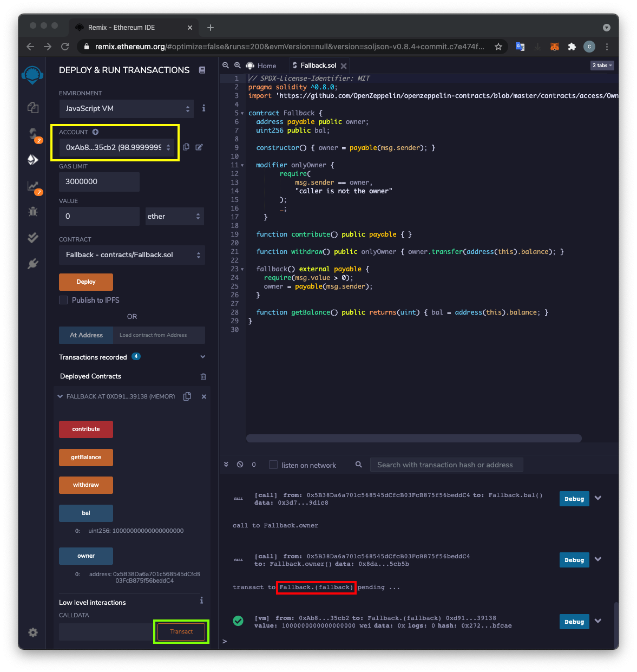Call the bal getter button

(x=86, y=513)
